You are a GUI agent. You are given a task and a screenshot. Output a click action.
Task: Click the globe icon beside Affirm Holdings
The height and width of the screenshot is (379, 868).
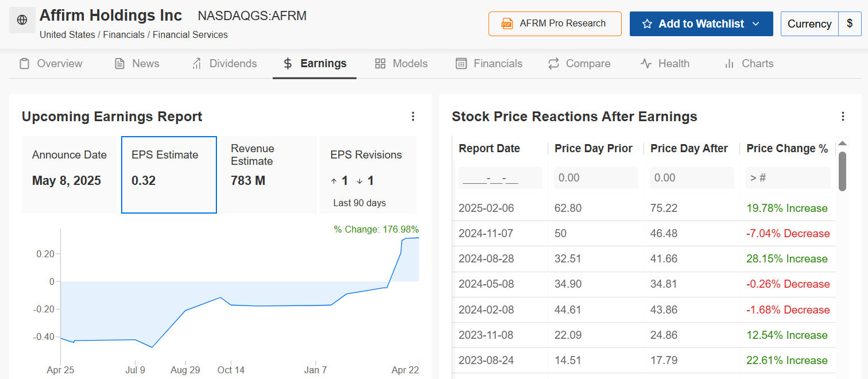coord(22,20)
